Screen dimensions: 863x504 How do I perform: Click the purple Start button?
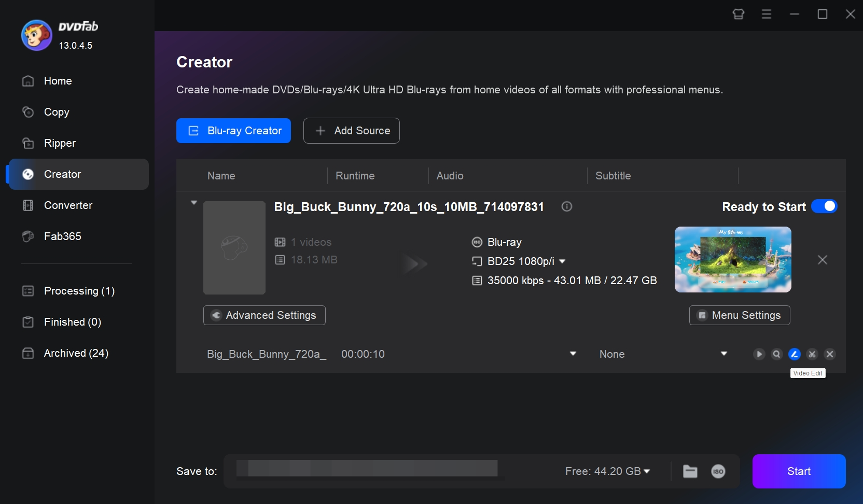pyautogui.click(x=799, y=471)
